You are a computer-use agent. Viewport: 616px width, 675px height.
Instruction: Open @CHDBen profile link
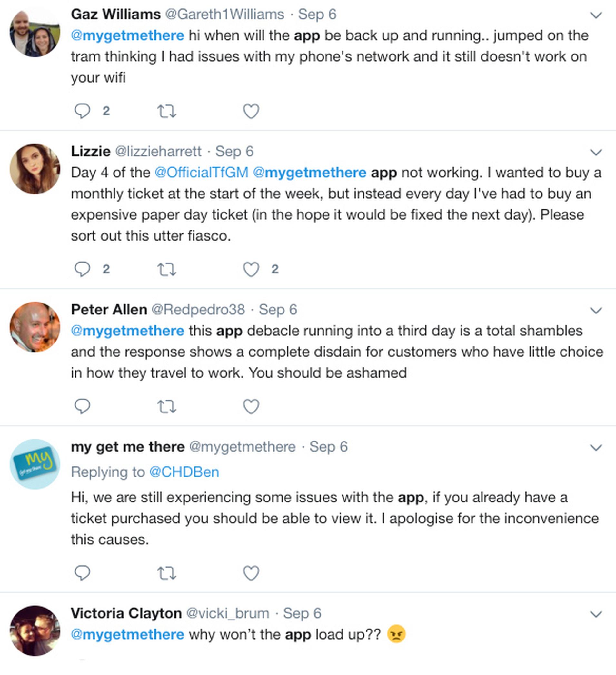click(x=184, y=472)
